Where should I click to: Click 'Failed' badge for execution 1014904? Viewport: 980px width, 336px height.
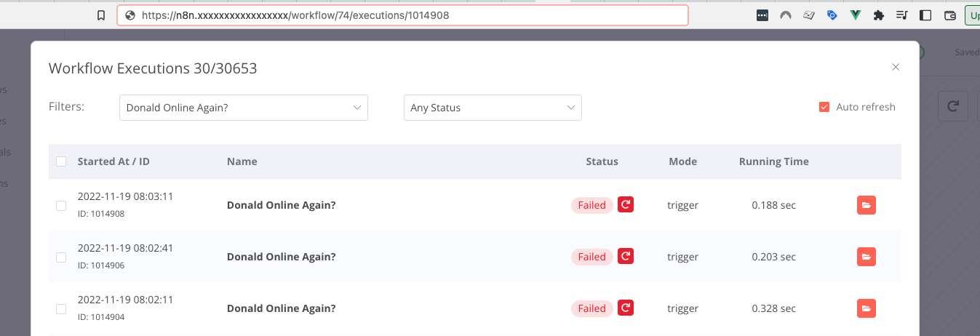[592, 308]
